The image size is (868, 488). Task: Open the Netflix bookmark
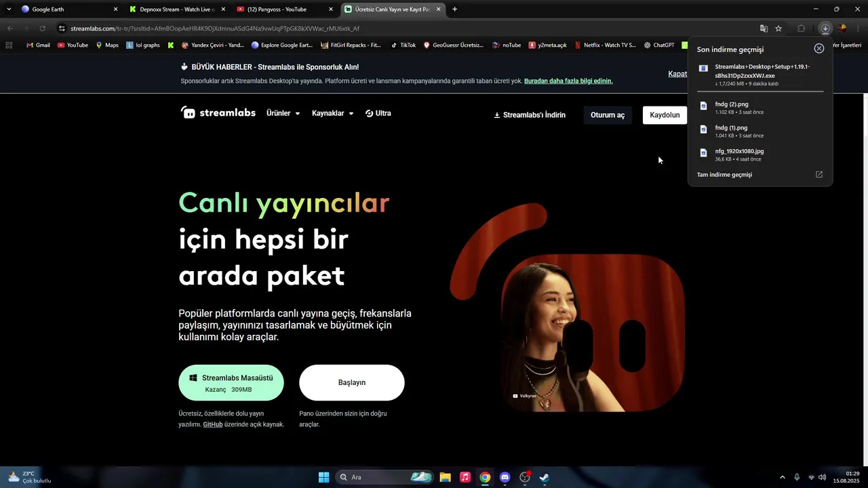click(605, 45)
